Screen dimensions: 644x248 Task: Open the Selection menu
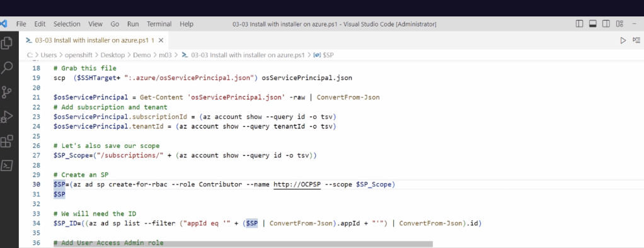[x=67, y=24]
